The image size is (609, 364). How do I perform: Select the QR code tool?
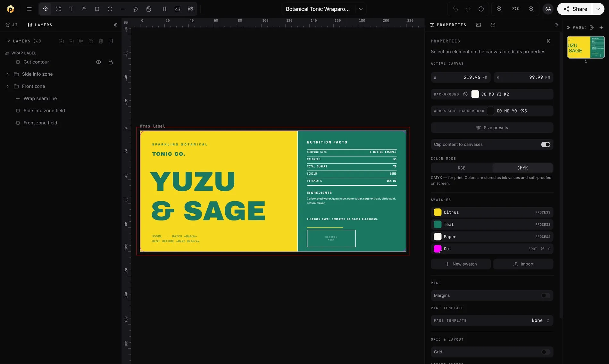tap(190, 9)
